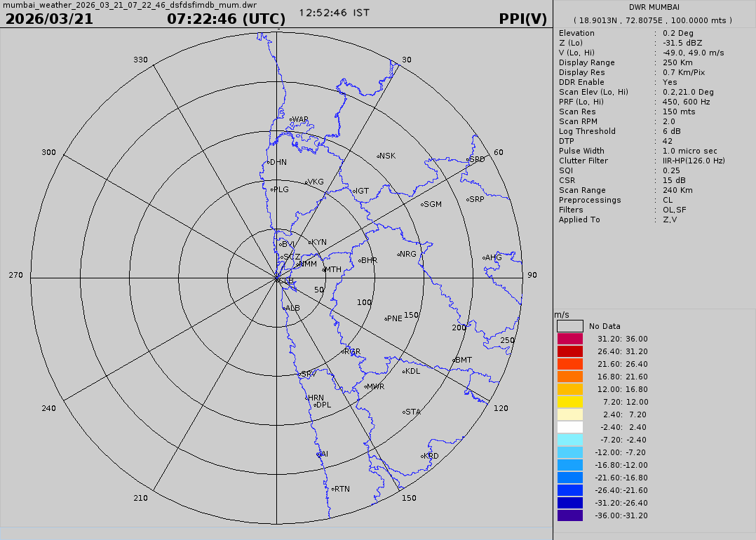Click the PPI(V) product label
This screenshot has width=756, height=540.
pos(522,19)
